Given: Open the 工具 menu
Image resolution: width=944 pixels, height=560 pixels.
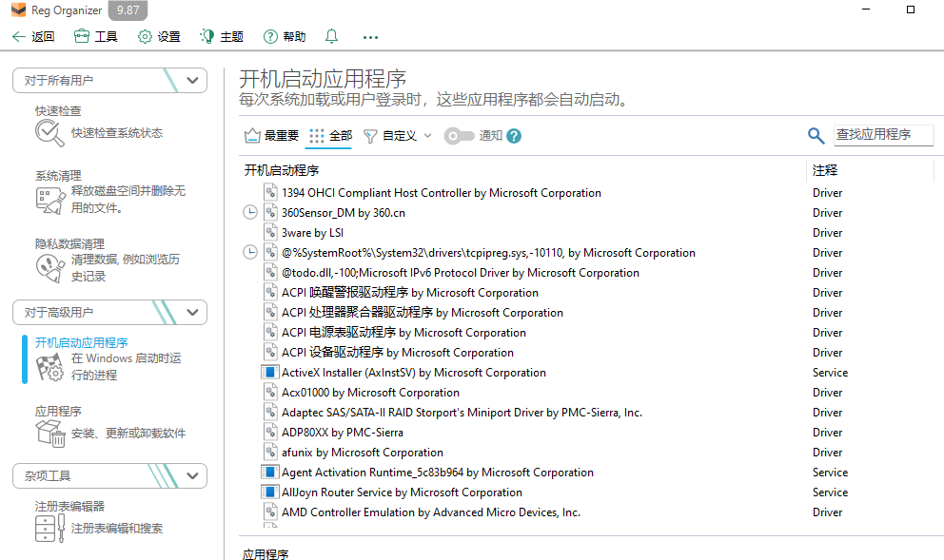Looking at the screenshot, I should tap(95, 37).
